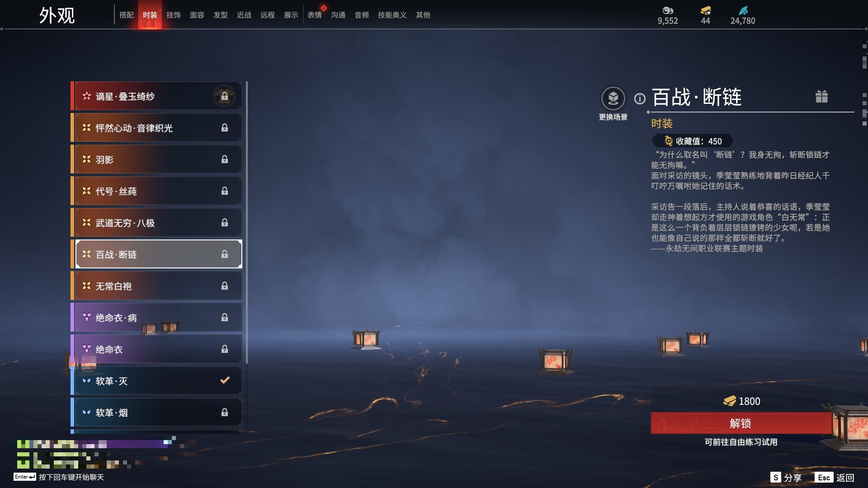Viewport: 868px width, 488px height.
Task: Click the gold ingot currency icon showing 44
Action: pos(706,10)
